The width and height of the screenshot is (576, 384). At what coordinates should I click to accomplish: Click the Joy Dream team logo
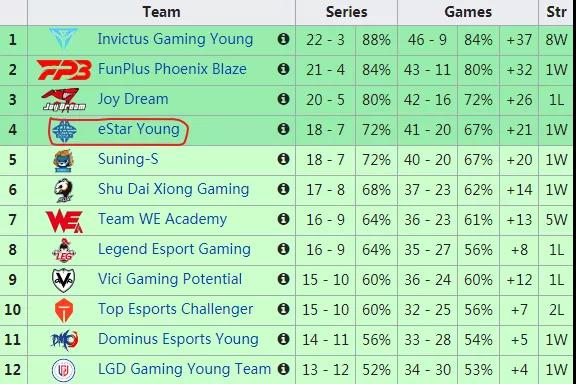[x=64, y=100]
